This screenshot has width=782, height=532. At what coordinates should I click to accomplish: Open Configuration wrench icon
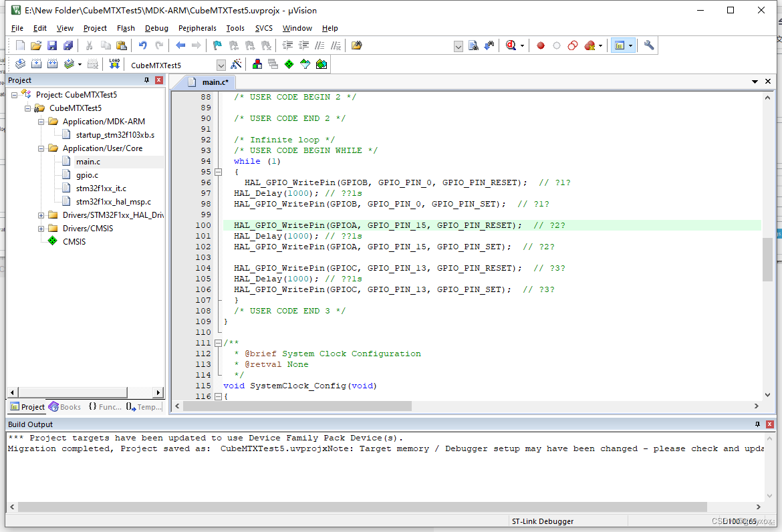tap(649, 45)
